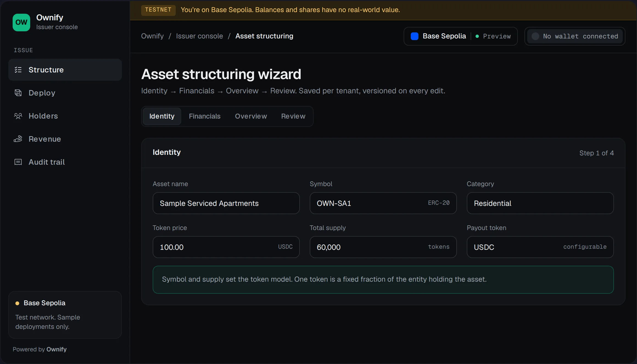Click the Asset structuring wizard heading

tap(221, 74)
